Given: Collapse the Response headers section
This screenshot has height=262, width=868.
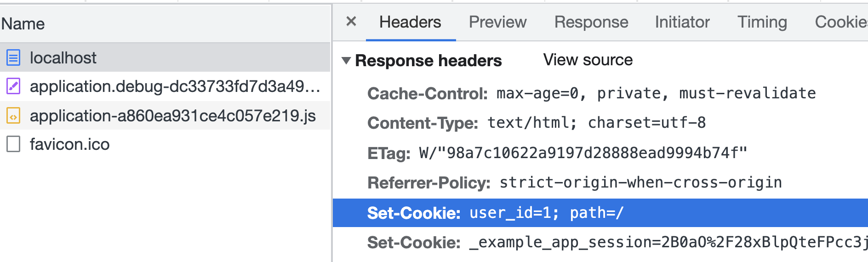Looking at the screenshot, I should tap(346, 60).
